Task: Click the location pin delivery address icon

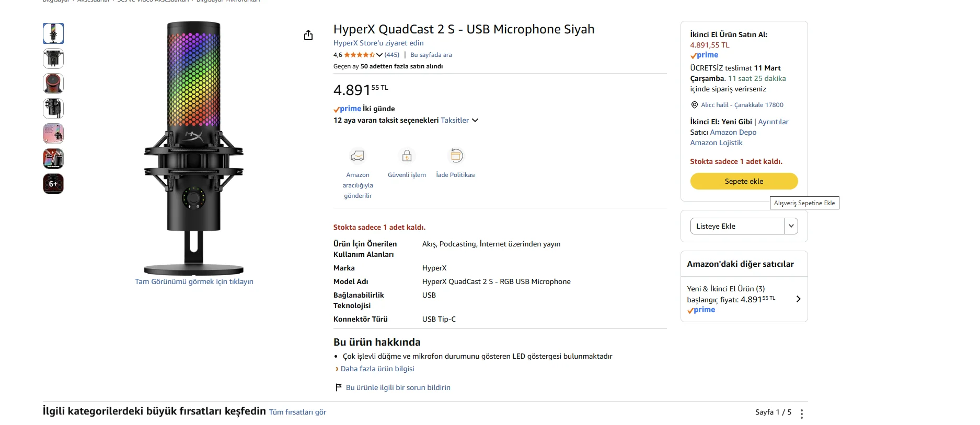Action: coord(695,105)
